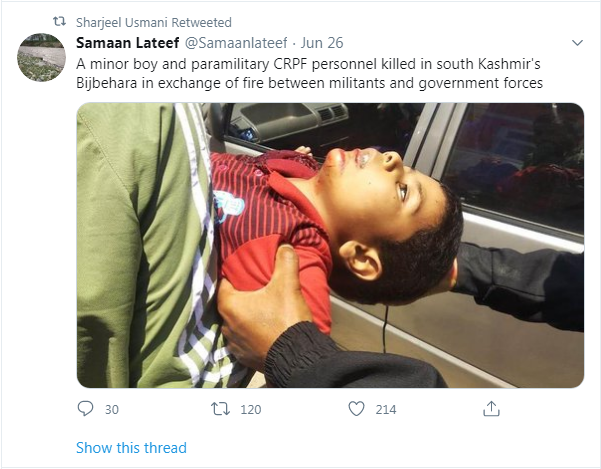Open the share tweet icon
This screenshot has width=601, height=469.
click(x=491, y=409)
